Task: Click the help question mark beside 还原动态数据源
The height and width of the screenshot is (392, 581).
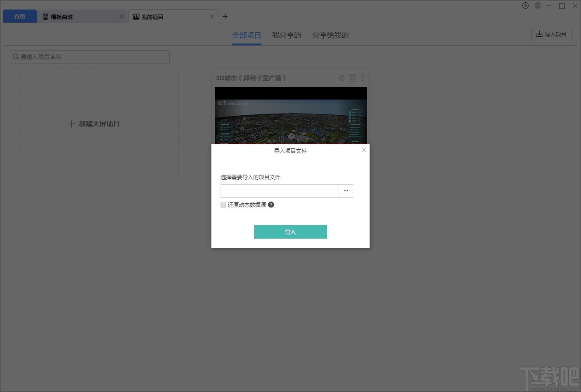Action: click(x=271, y=205)
